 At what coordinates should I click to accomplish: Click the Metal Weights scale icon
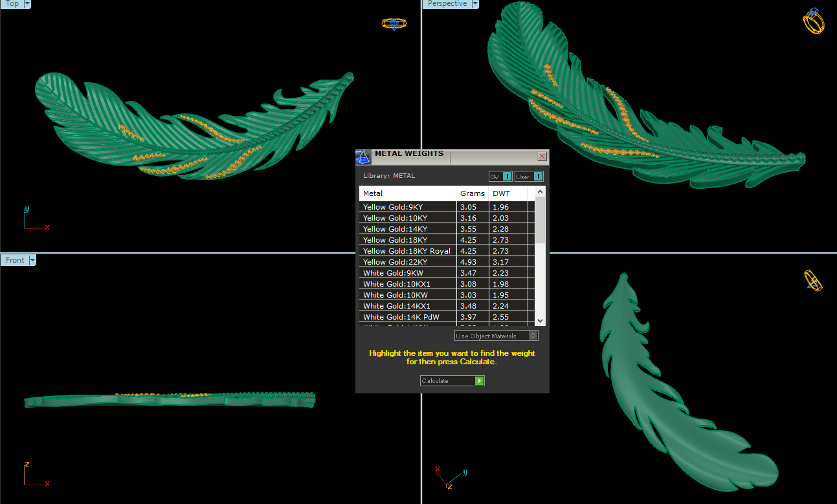(x=364, y=157)
